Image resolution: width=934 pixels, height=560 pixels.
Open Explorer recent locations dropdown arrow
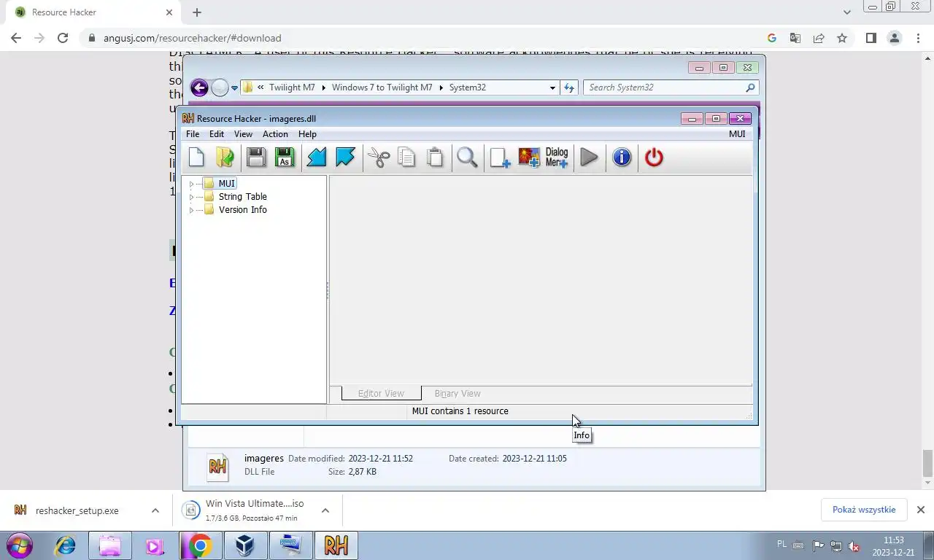[234, 88]
